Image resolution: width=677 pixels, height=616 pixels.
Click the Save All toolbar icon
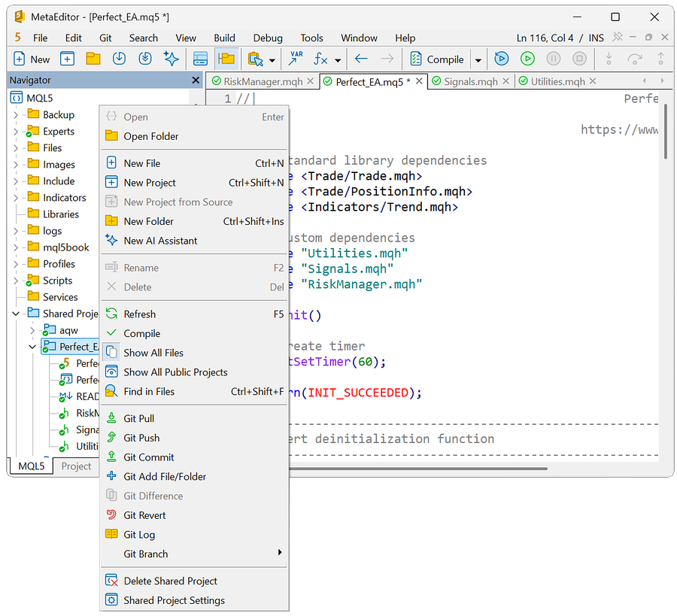pos(145,59)
